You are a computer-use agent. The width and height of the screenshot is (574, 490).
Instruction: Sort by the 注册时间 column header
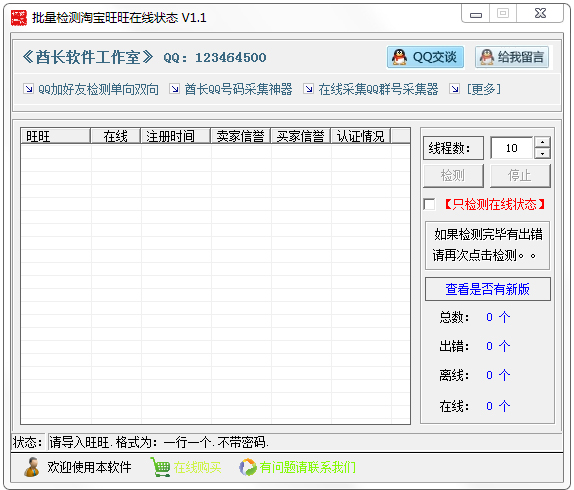coord(176,136)
